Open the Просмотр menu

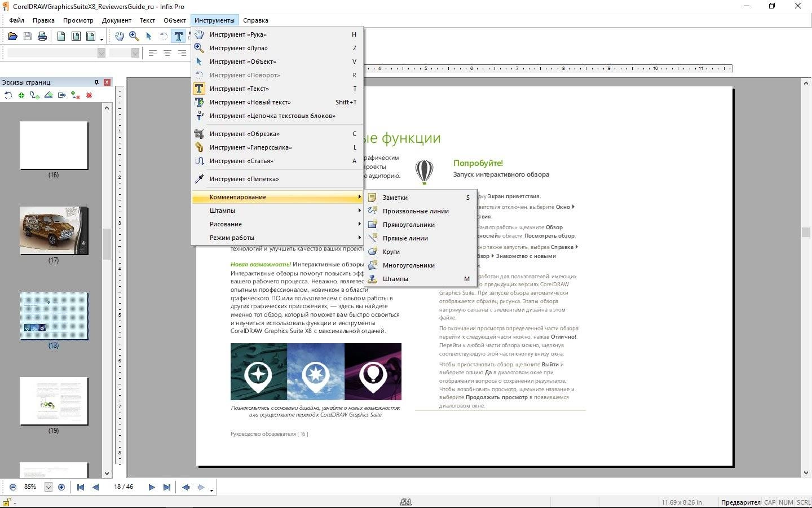click(x=78, y=20)
